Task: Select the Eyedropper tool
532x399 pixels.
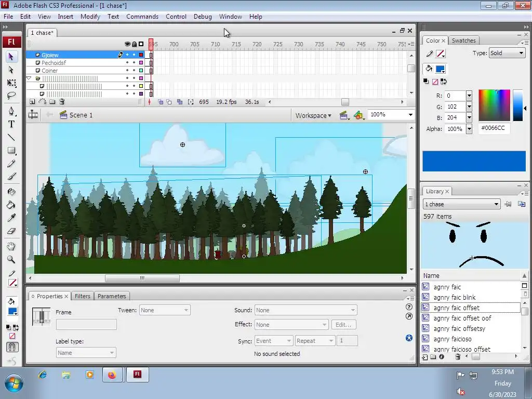Action: point(11,218)
